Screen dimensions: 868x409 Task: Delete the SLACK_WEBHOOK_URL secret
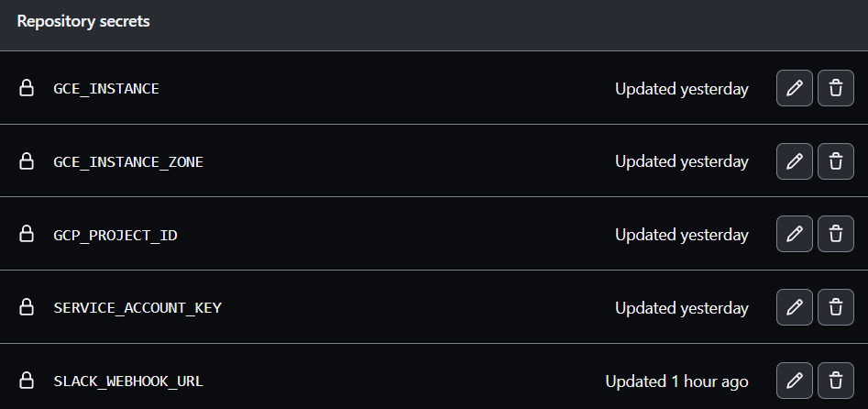click(x=835, y=381)
